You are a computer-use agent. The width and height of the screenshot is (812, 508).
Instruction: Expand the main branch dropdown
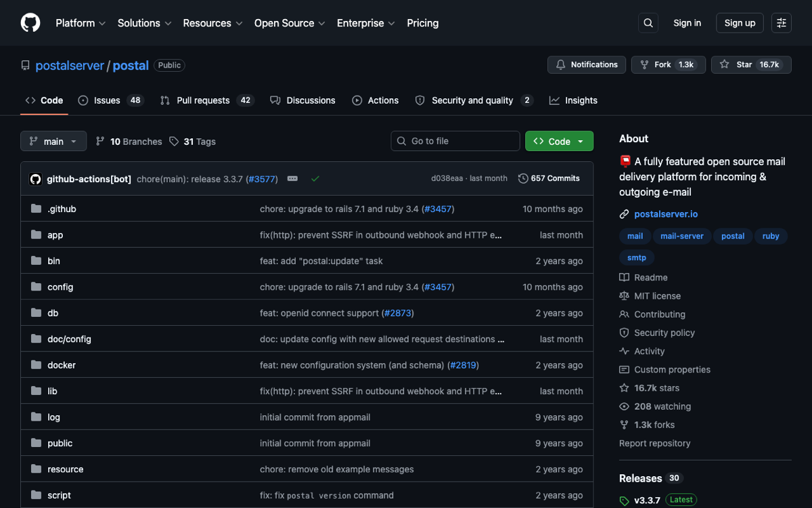(x=53, y=141)
